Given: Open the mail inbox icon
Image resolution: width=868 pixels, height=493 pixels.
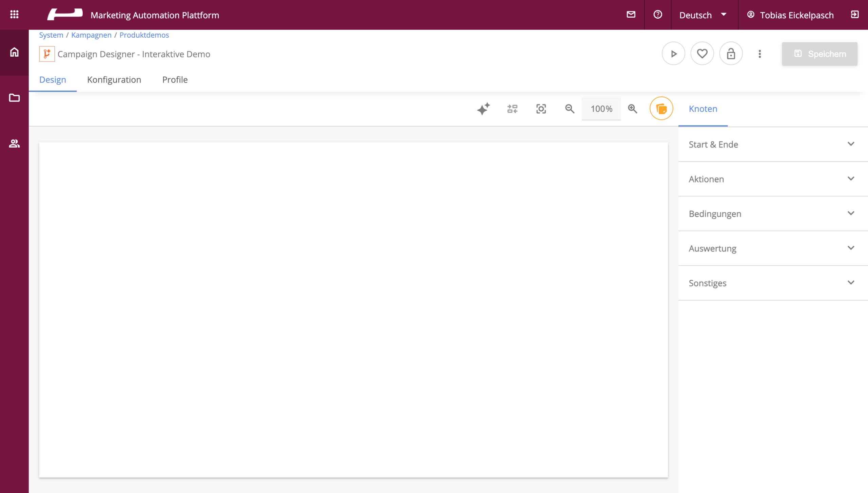Looking at the screenshot, I should [631, 15].
